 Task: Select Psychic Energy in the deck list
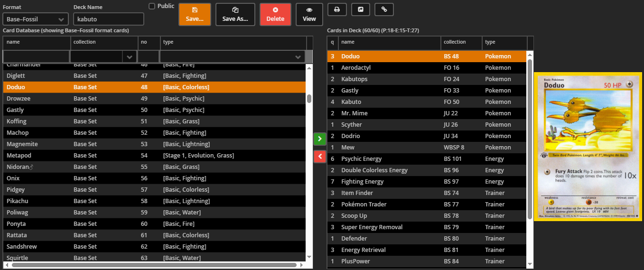pyautogui.click(x=427, y=159)
